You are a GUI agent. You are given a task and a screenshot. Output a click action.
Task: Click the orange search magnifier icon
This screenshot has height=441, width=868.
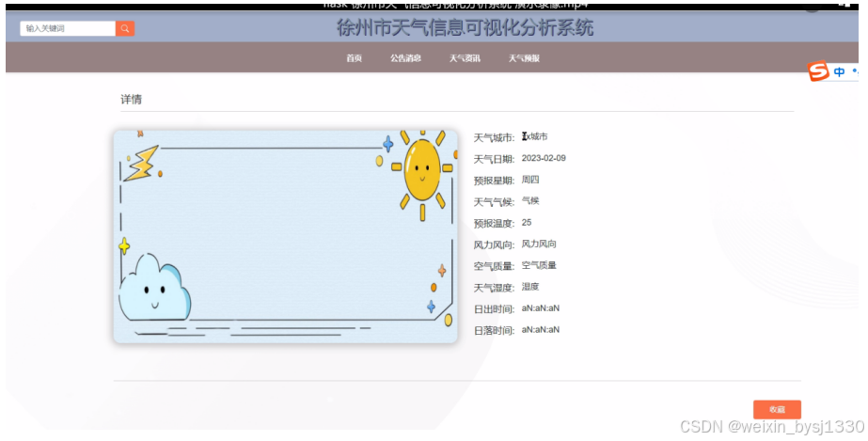pos(125,28)
